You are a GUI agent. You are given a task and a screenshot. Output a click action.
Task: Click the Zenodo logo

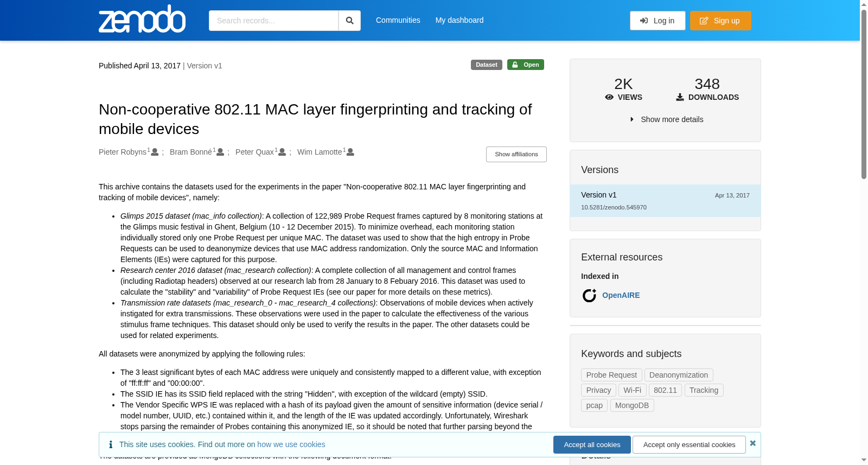[x=142, y=19]
